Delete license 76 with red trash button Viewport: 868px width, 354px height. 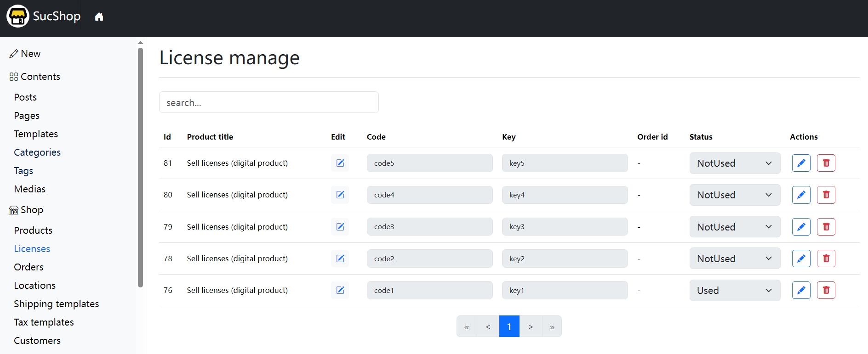click(x=826, y=290)
